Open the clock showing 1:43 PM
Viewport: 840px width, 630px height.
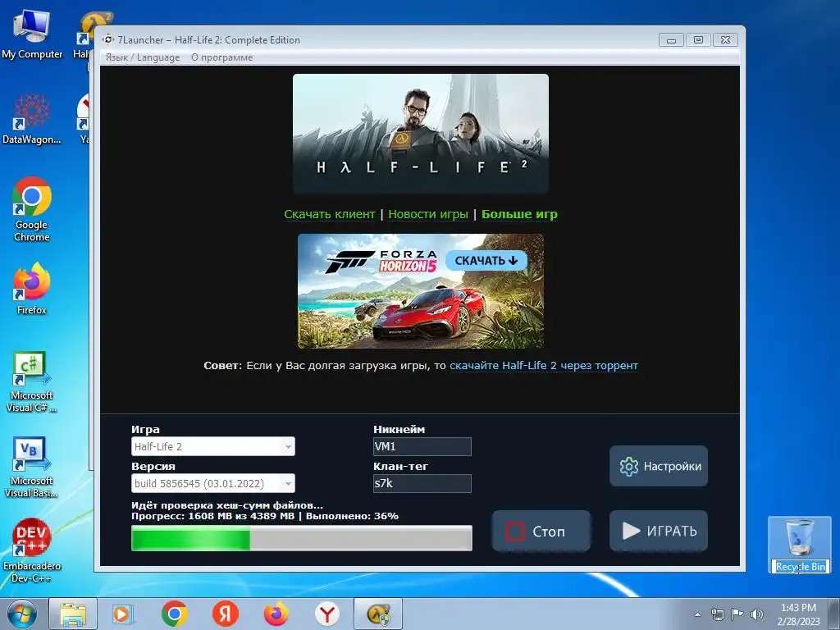(x=799, y=614)
